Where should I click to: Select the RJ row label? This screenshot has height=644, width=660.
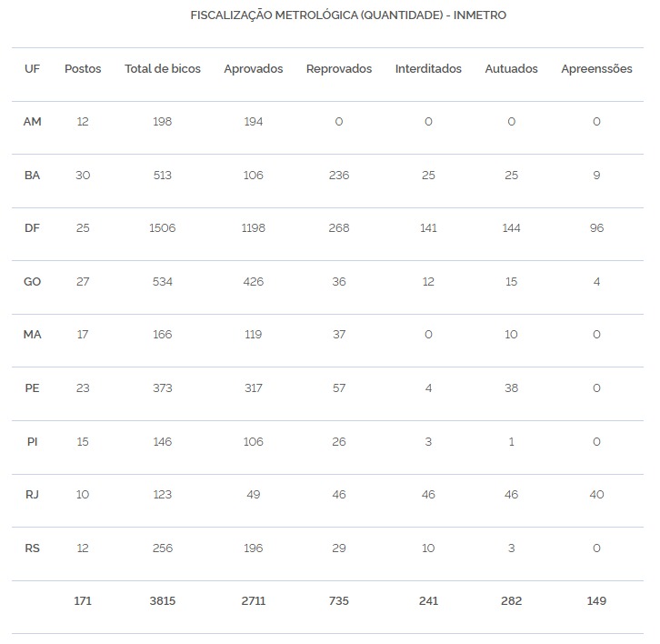click(x=32, y=495)
